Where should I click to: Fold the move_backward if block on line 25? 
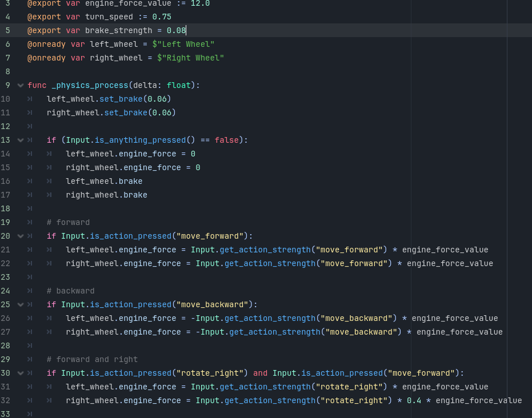click(x=21, y=305)
